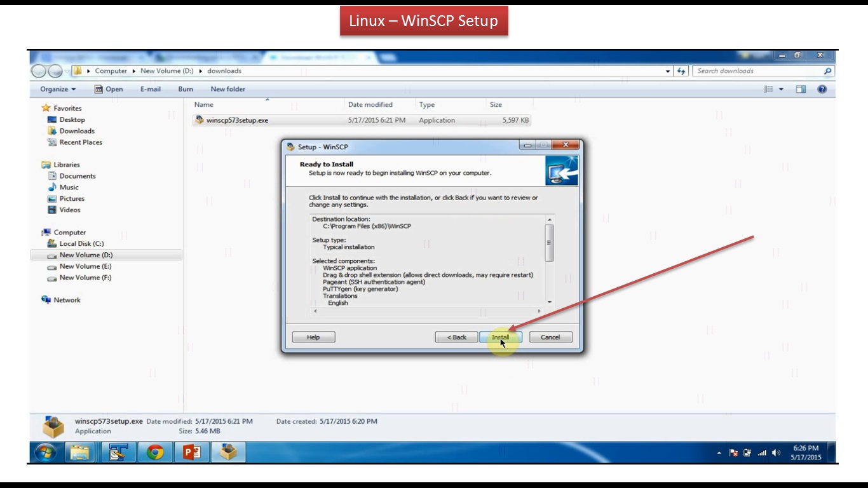Open File Explorer from the taskbar
Screen dimensions: 868x488
(x=79, y=452)
